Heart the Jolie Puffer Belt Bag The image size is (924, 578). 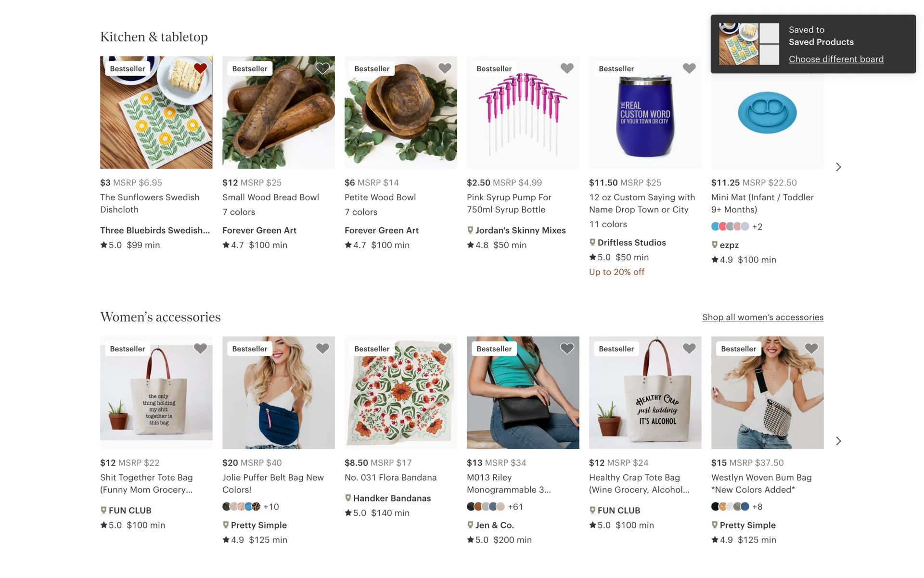click(322, 348)
